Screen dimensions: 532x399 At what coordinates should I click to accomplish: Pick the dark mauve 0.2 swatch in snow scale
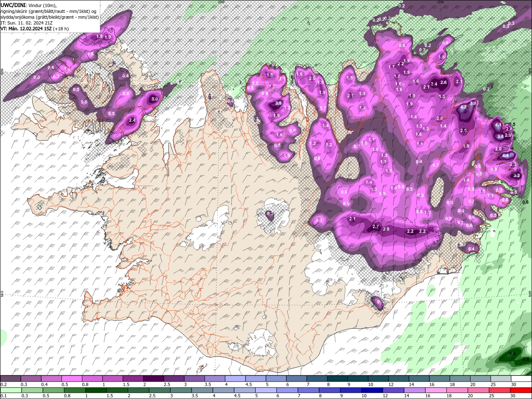(x=10, y=379)
